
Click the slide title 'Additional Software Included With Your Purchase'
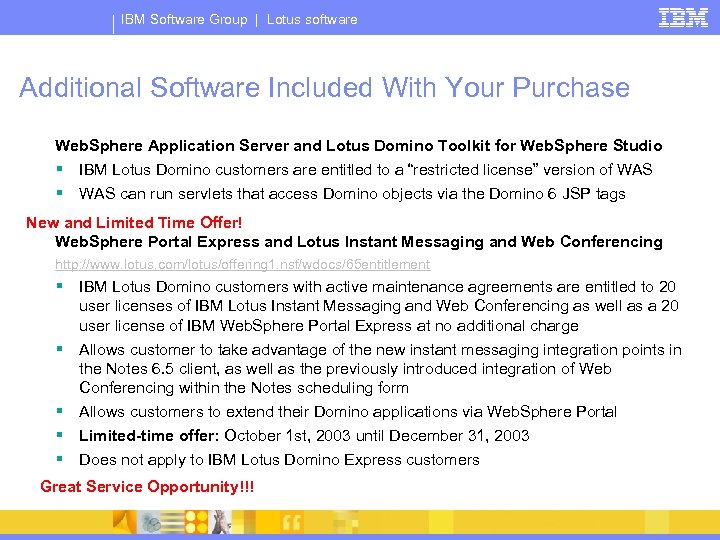point(324,87)
